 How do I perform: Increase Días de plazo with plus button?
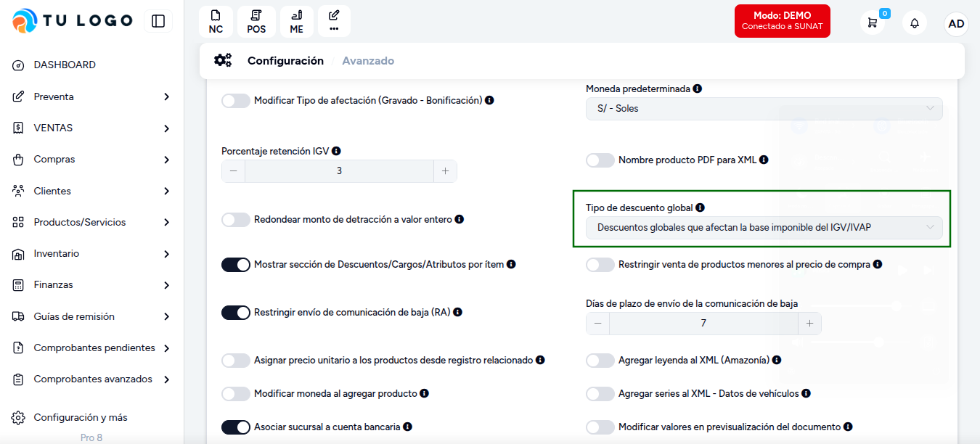click(809, 324)
